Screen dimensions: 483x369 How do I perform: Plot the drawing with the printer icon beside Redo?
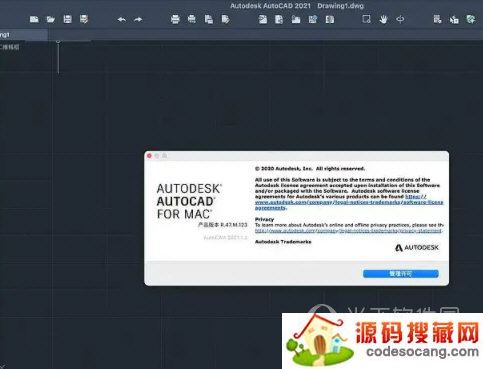(x=175, y=20)
